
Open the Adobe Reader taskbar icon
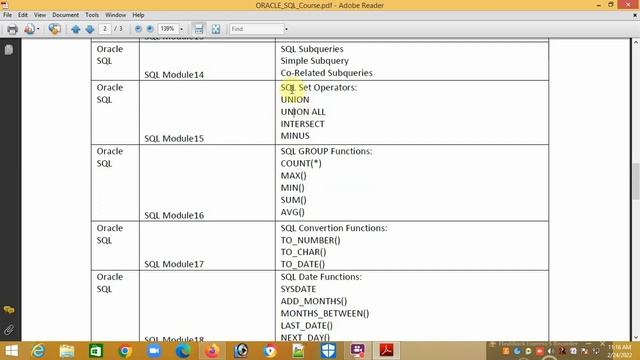click(386, 351)
